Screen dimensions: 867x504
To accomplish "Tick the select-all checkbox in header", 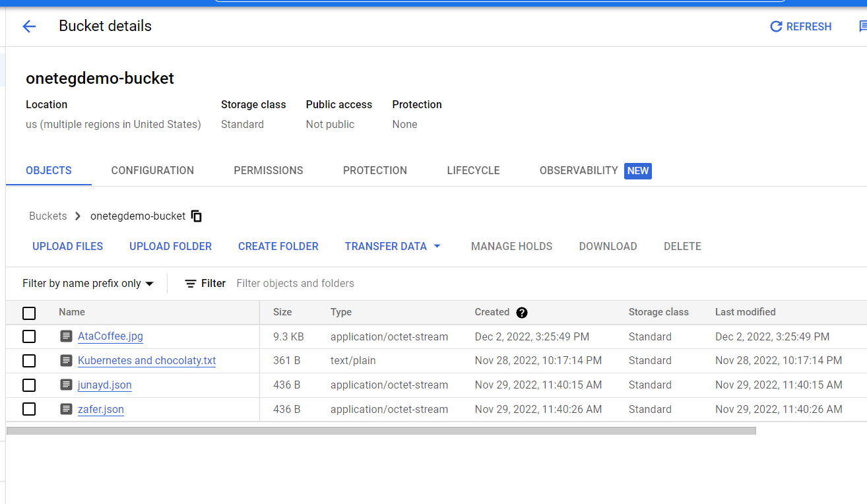I will 29,313.
